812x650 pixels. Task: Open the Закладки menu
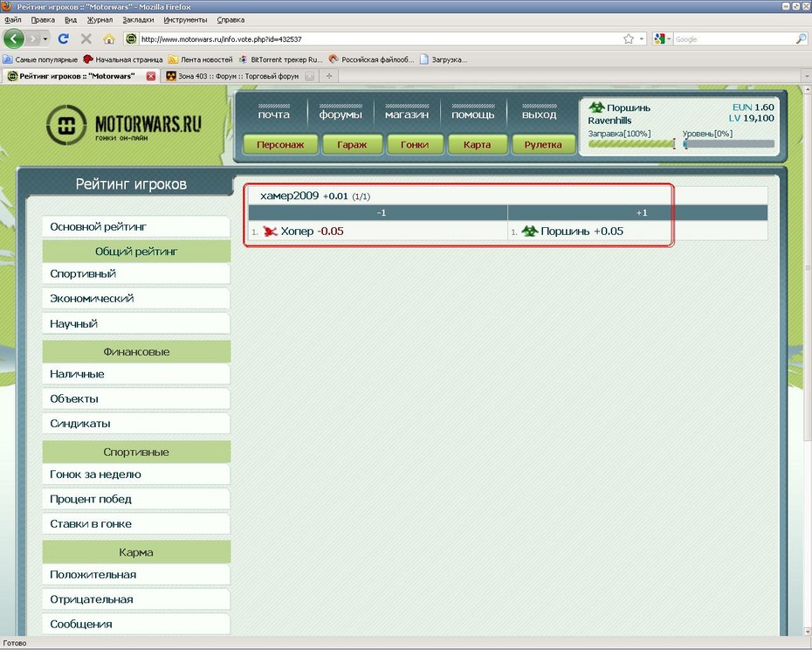click(x=138, y=20)
